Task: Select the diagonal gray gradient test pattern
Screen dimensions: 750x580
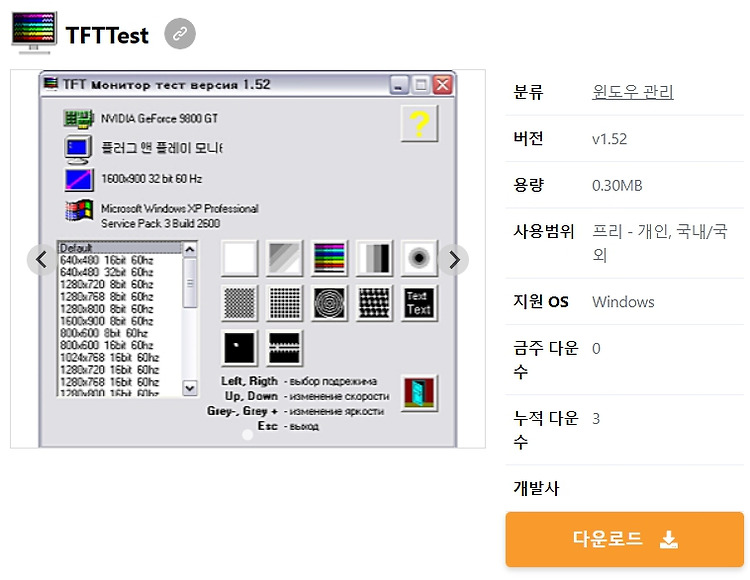Action: [284, 258]
